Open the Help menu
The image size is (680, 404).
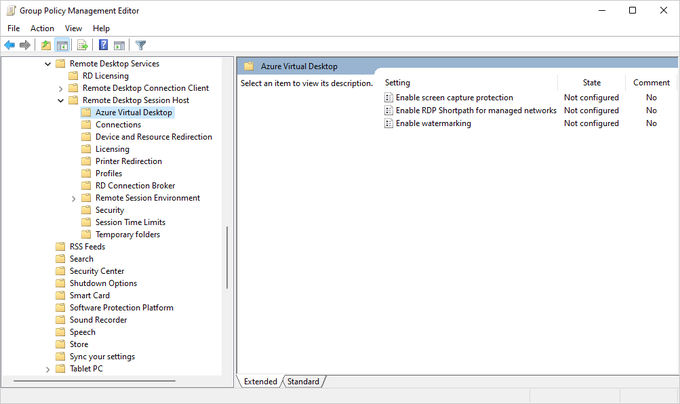click(x=101, y=28)
